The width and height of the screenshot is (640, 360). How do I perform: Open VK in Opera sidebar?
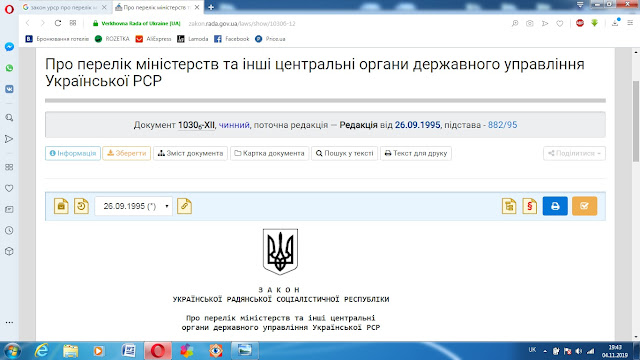click(x=9, y=89)
